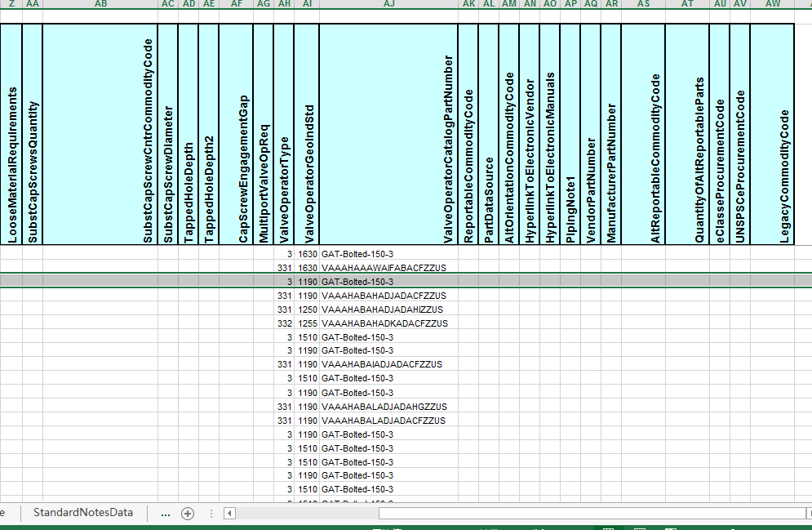Select cell VAAAHABAHADJADACFZZUS

point(389,296)
